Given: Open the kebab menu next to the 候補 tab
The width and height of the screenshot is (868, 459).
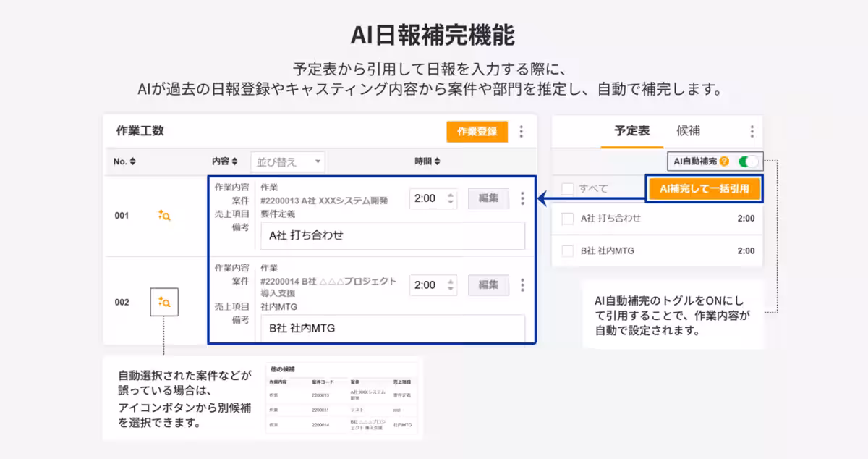Looking at the screenshot, I should click(754, 131).
